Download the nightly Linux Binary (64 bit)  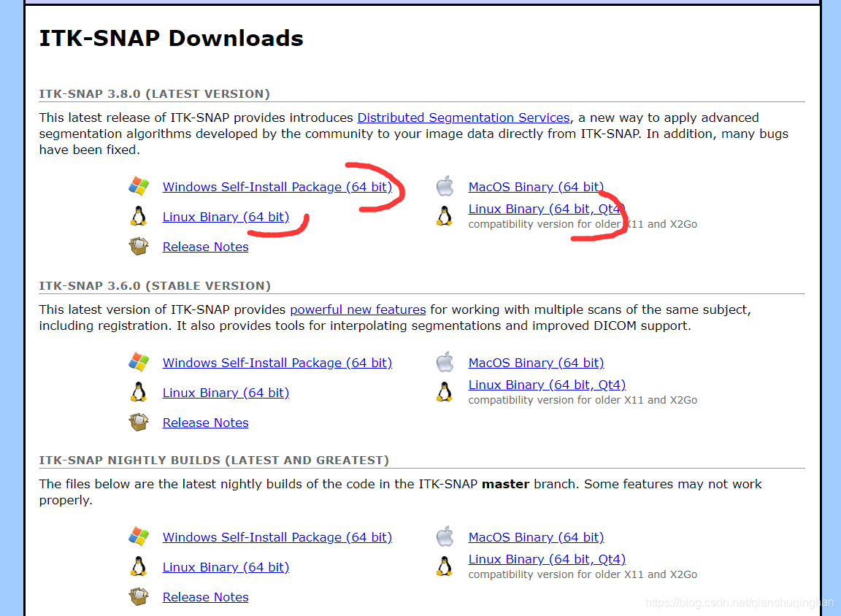pyautogui.click(x=226, y=566)
